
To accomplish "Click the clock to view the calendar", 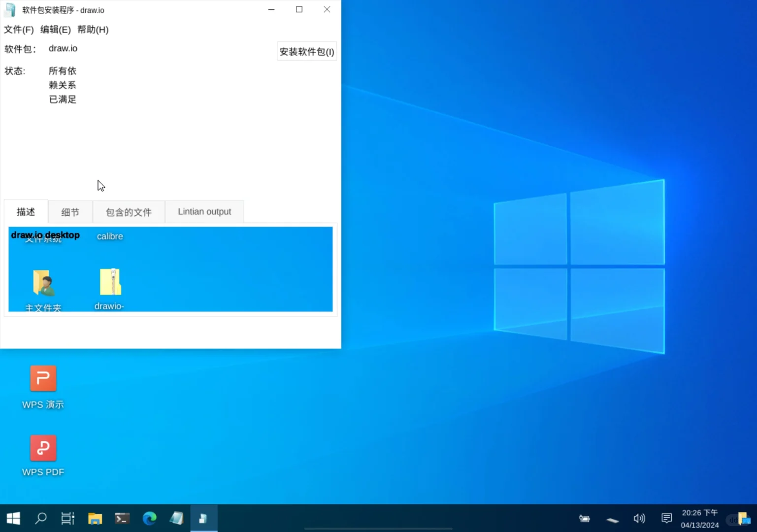I will pyautogui.click(x=699, y=518).
